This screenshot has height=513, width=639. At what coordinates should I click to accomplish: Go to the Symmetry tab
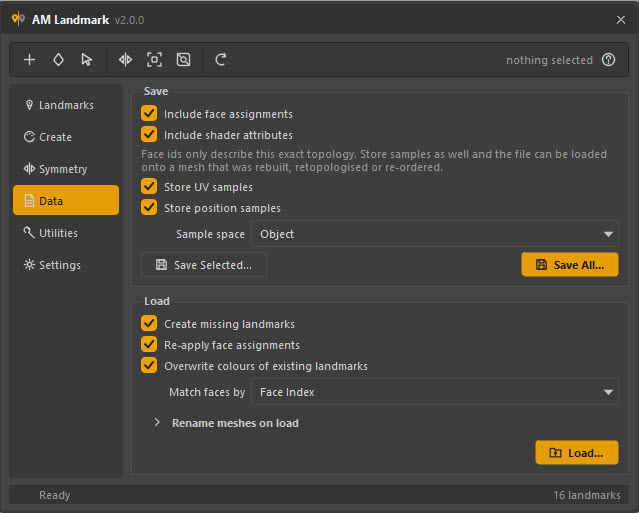pos(66,169)
